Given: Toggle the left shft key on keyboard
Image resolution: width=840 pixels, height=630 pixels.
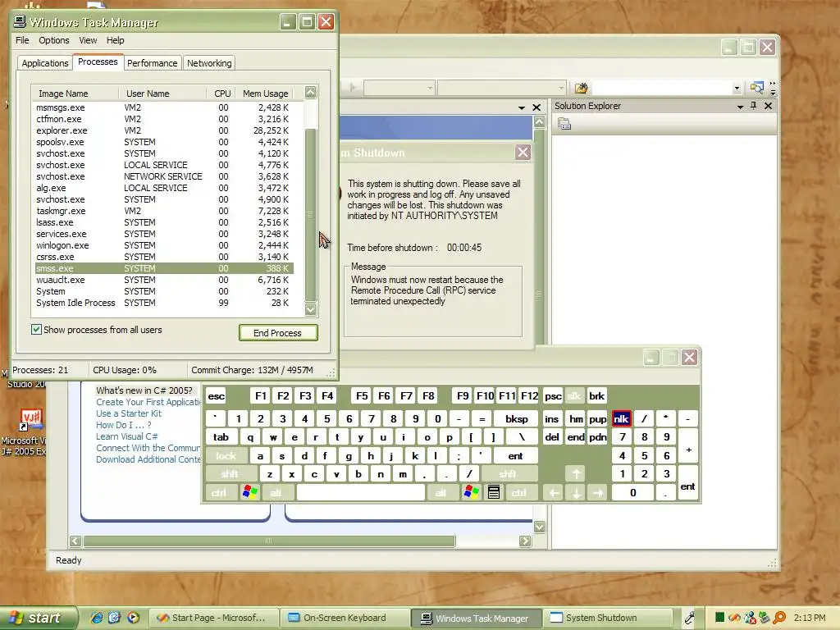Looking at the screenshot, I should [230, 474].
